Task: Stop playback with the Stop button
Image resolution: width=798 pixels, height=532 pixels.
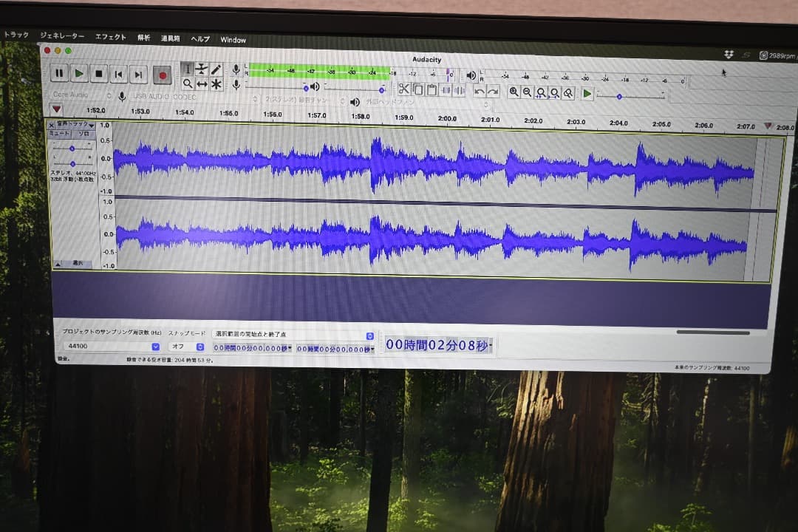Action: click(99, 73)
